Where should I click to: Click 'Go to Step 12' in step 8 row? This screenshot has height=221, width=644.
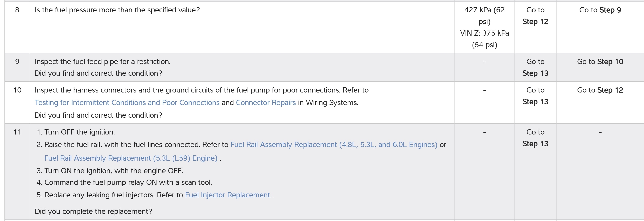pos(535,16)
